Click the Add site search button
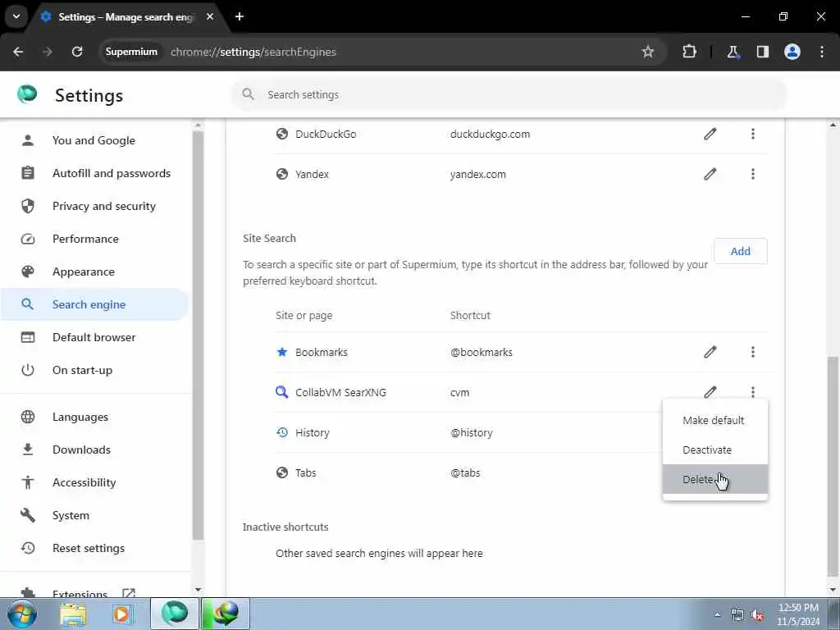The width and height of the screenshot is (840, 630). pyautogui.click(x=741, y=251)
